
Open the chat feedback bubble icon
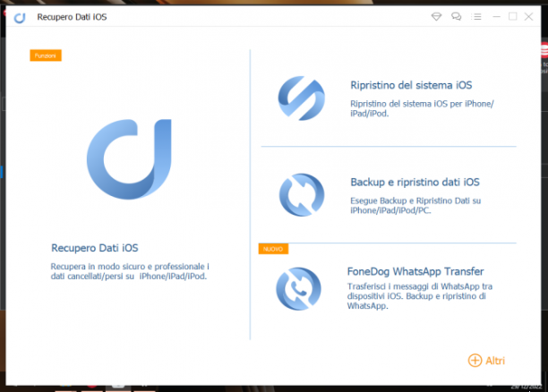tap(456, 16)
